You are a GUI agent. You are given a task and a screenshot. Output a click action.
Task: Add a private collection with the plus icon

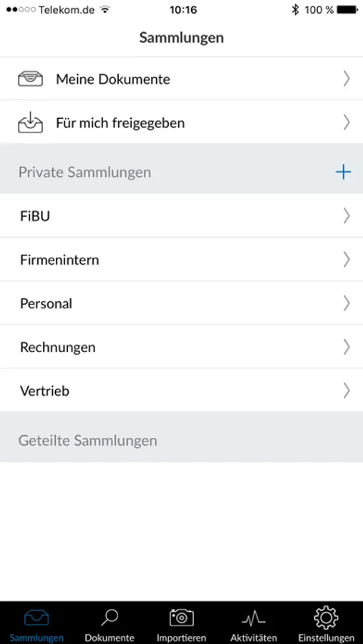click(343, 172)
